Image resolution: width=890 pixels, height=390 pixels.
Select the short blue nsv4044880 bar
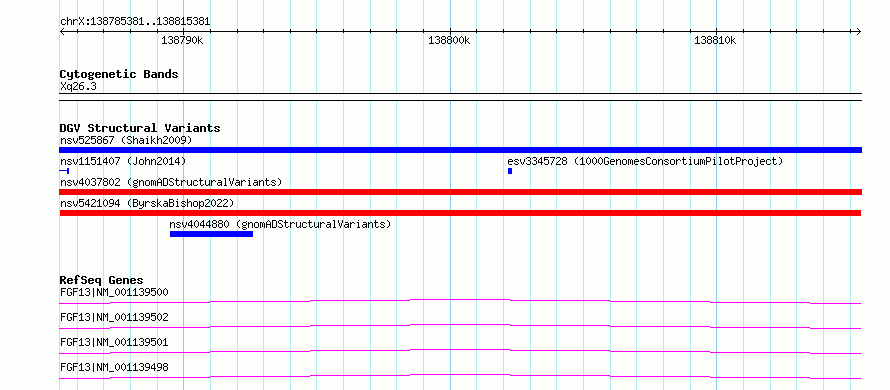click(x=211, y=234)
